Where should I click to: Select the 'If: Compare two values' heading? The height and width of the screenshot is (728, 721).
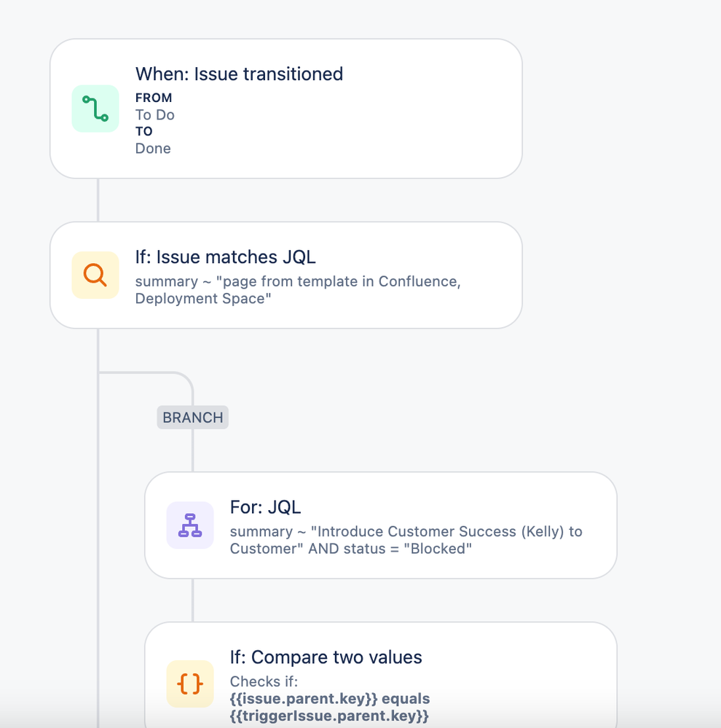point(326,657)
